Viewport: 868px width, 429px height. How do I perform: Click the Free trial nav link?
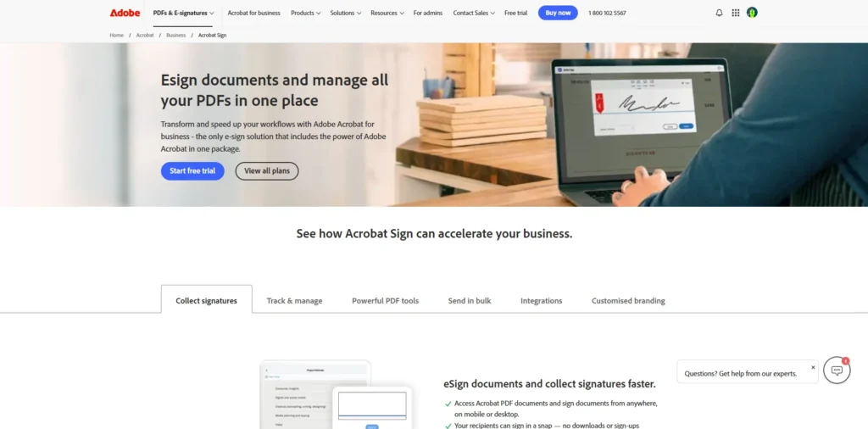coord(516,13)
